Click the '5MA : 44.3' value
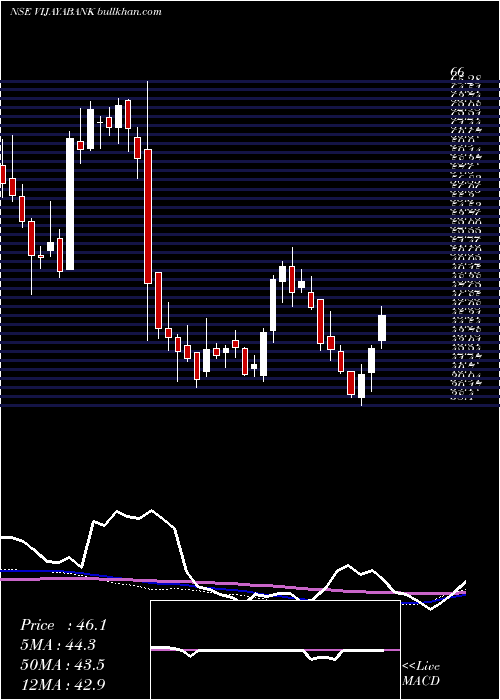 [x=58, y=645]
